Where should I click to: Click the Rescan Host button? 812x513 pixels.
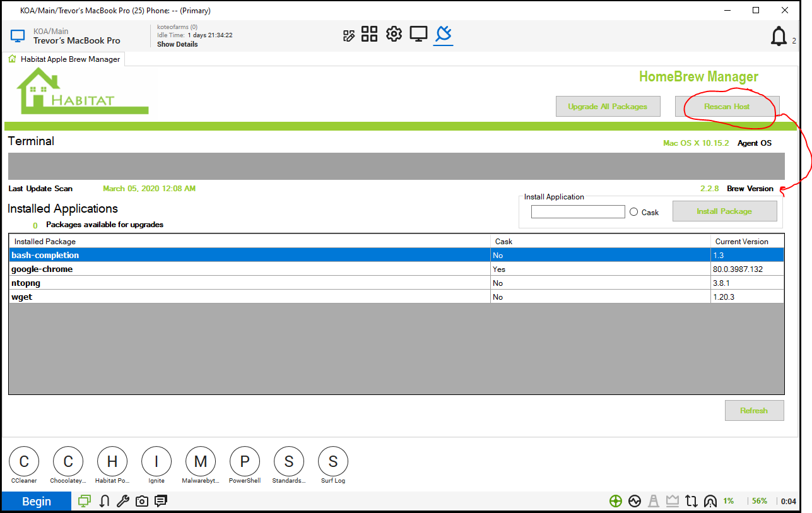pos(727,107)
